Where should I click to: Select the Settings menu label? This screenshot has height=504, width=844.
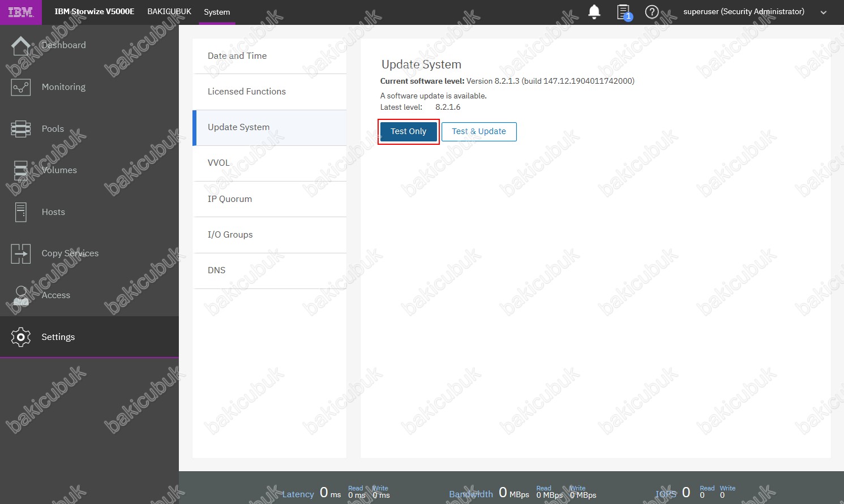[x=58, y=337]
